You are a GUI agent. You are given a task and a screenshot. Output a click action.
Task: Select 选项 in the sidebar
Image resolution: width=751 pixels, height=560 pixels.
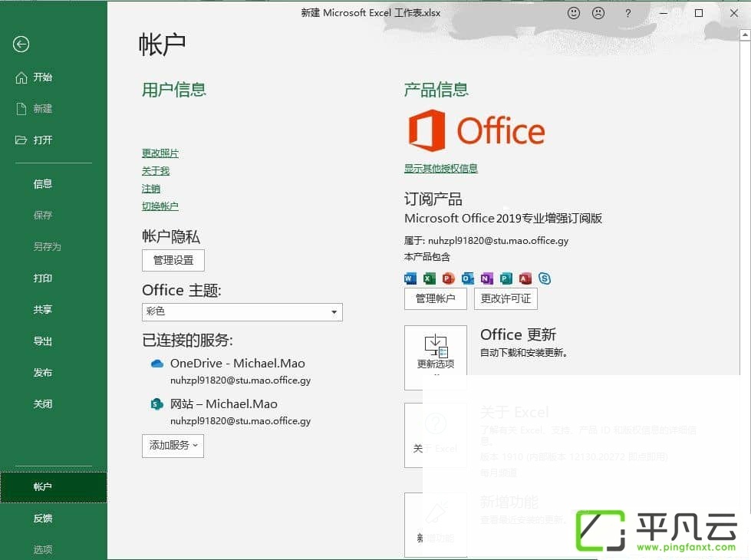click(43, 549)
